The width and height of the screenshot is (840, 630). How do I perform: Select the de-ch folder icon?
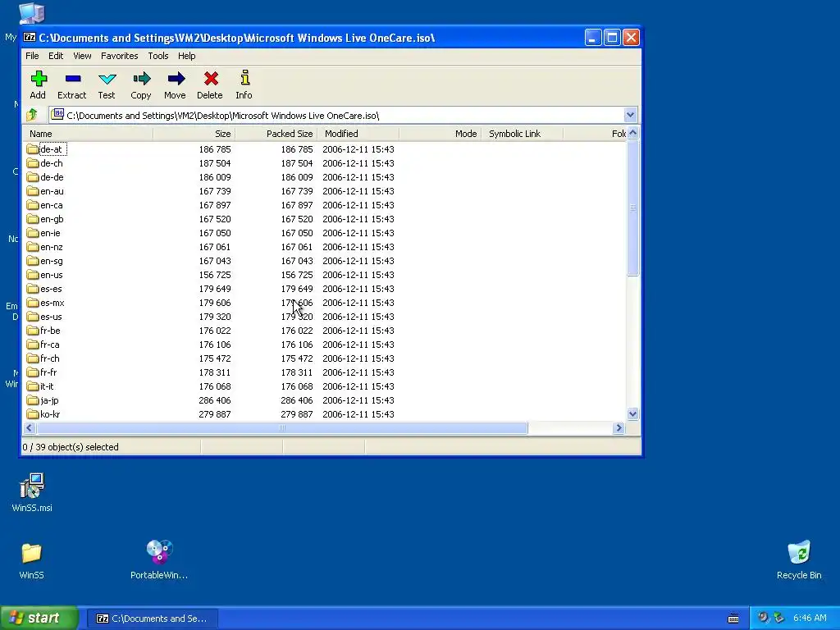click(x=33, y=163)
